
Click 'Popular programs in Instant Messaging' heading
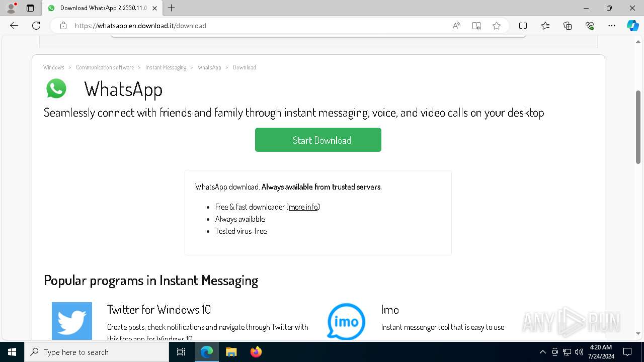(151, 280)
